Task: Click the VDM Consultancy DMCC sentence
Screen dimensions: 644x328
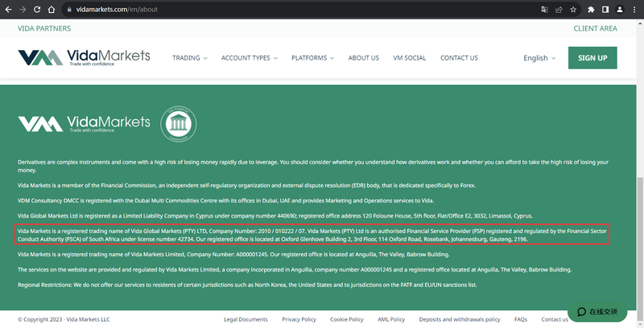Action: pos(226,201)
